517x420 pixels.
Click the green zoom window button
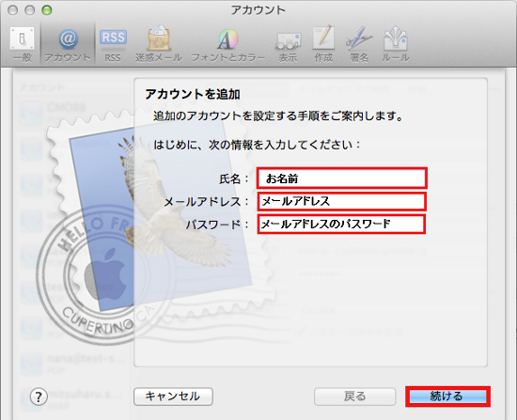(47, 10)
